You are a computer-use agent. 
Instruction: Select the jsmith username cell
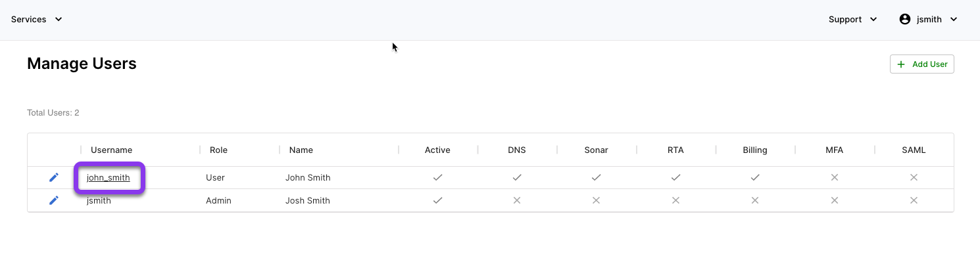point(99,200)
